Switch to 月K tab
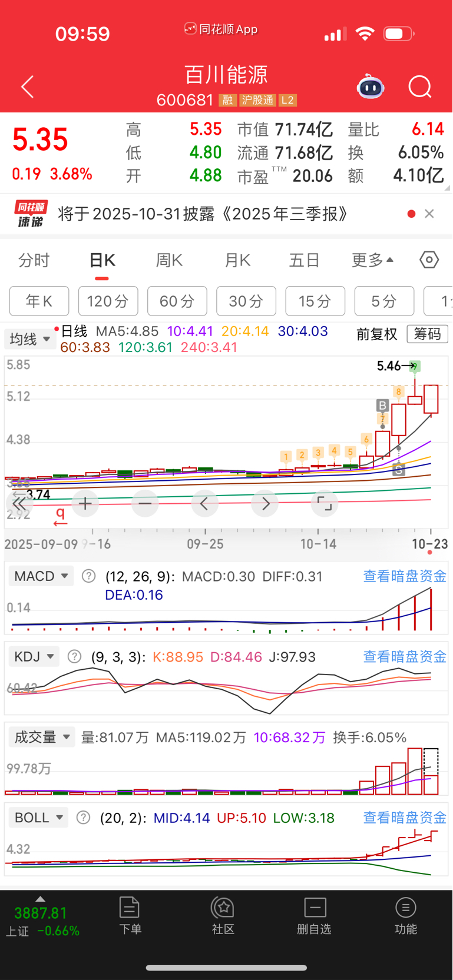Image resolution: width=453 pixels, height=980 pixels. pyautogui.click(x=237, y=260)
